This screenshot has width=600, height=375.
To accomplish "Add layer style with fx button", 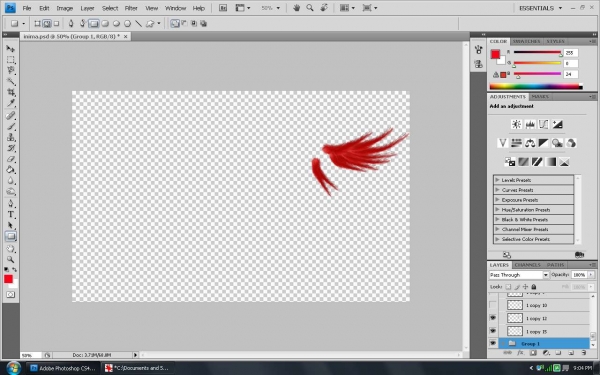I will pyautogui.click(x=520, y=353).
